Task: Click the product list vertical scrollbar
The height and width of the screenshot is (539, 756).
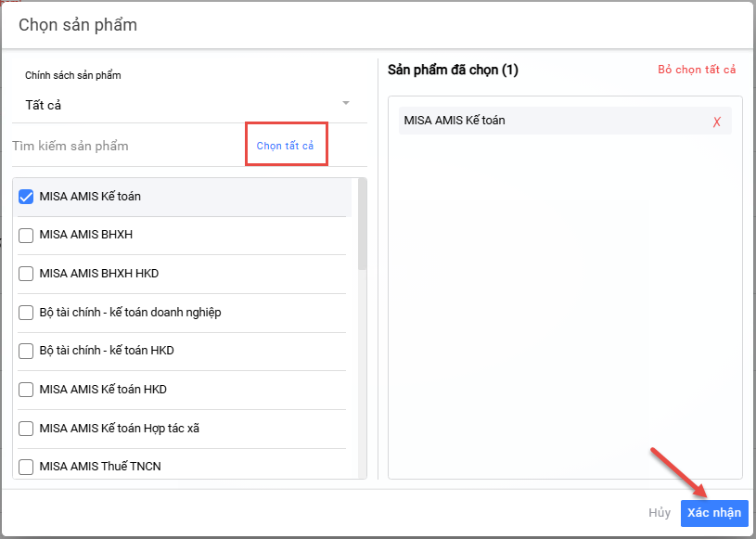Action: tap(362, 225)
